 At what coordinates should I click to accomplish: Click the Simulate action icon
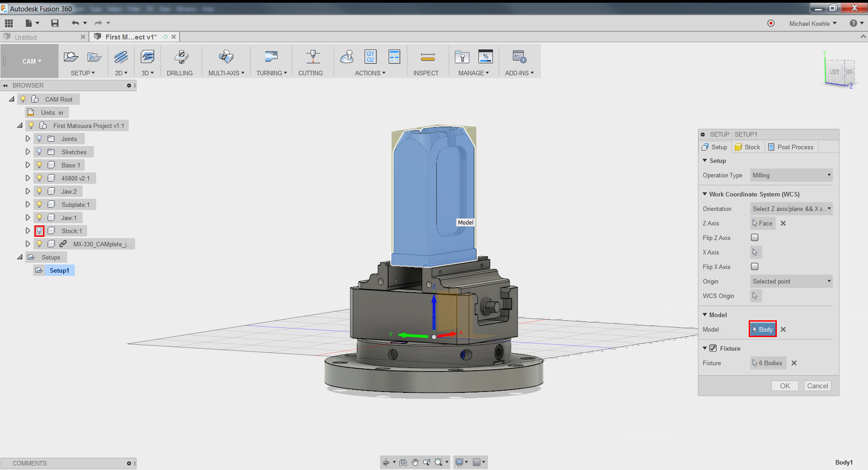pos(347,57)
